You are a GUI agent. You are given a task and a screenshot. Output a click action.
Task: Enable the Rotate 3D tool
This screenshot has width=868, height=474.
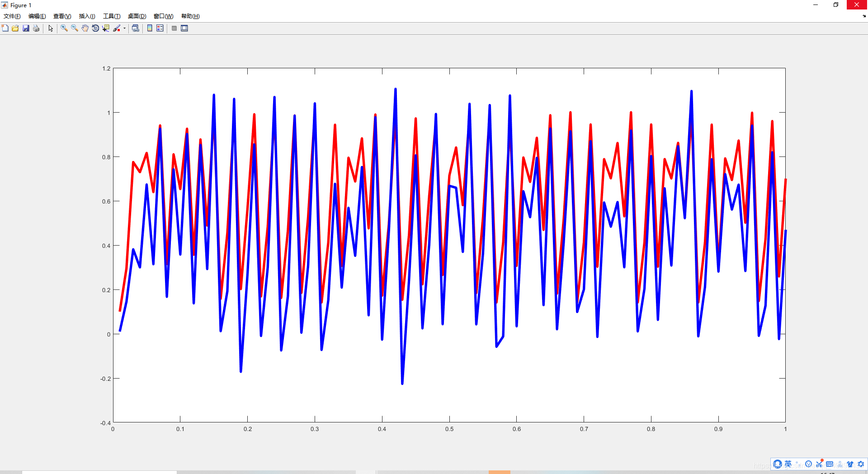tap(95, 28)
